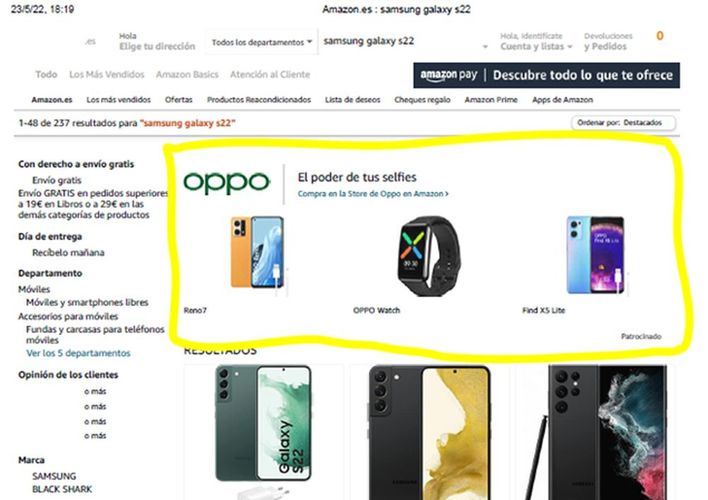Expand Todos los departamentos dropdown
This screenshot has height=500, width=708.
(261, 42)
